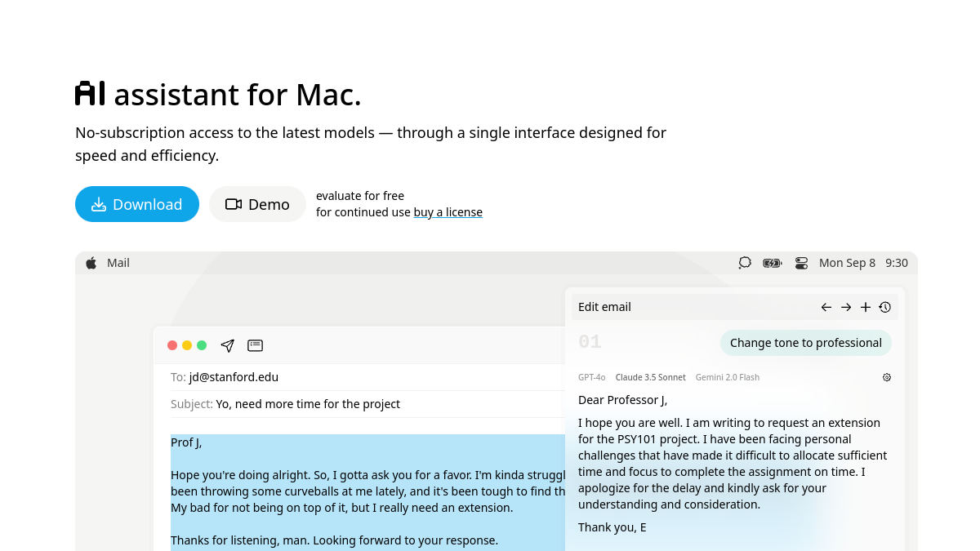
Task: Click "Thanks for listening, man" line in email
Action: [334, 540]
